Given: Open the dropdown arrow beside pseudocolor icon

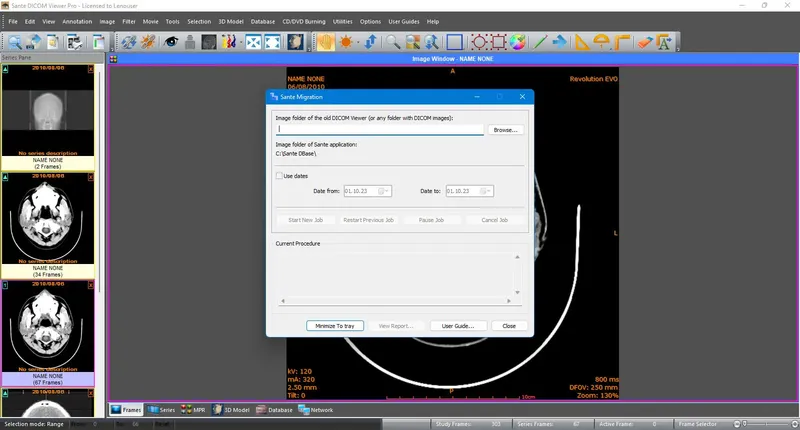Looking at the screenshot, I should click(240, 42).
